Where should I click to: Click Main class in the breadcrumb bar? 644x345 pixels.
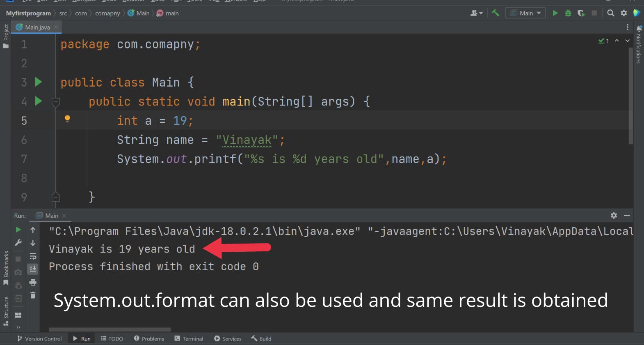[139, 13]
